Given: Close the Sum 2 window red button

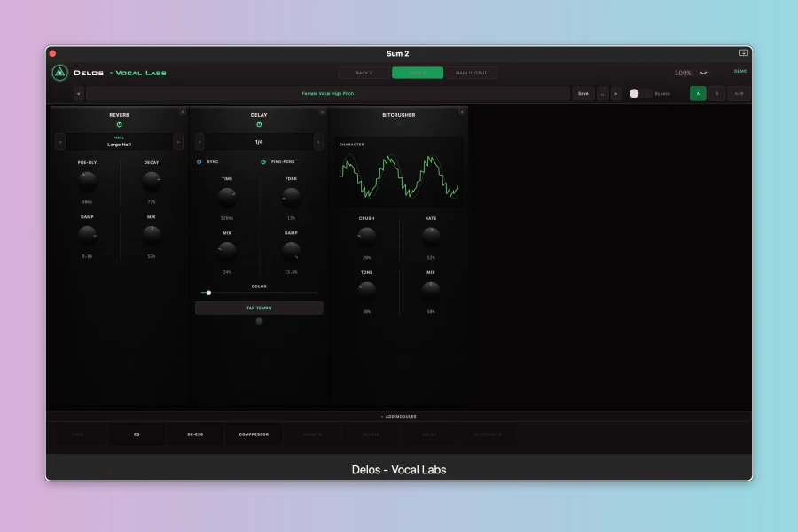Looking at the screenshot, I should pyautogui.click(x=52, y=53).
